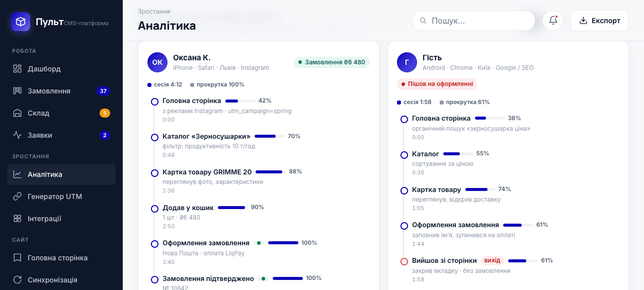
Task: Click Оксана's Оформлення замовлення step marker
Action: [x=154, y=244]
